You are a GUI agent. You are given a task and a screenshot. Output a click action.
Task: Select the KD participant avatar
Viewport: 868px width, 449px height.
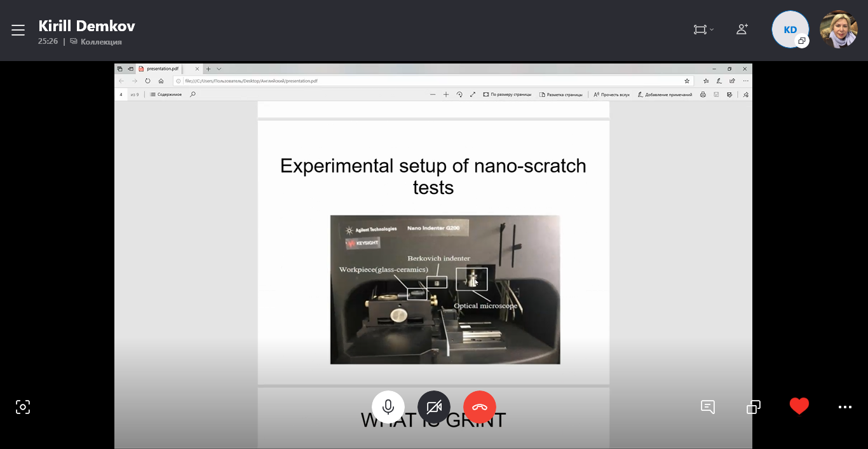(790, 29)
